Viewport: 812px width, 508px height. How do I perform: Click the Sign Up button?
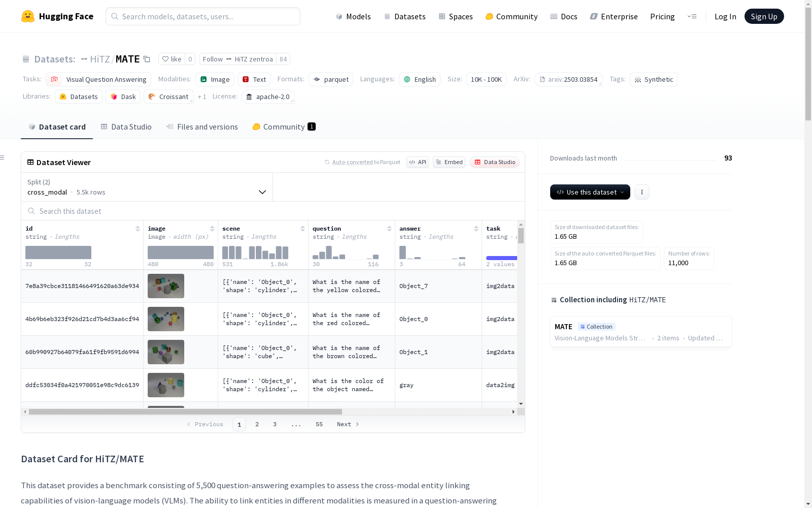[764, 16]
